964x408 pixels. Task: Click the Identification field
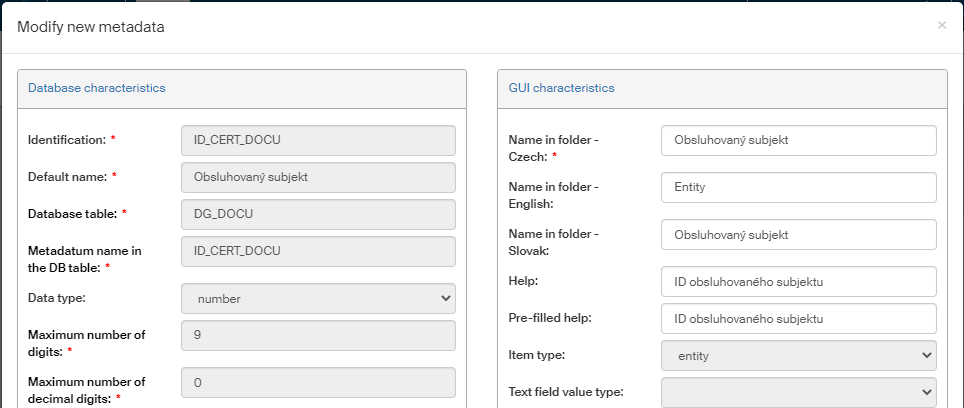tap(318, 140)
